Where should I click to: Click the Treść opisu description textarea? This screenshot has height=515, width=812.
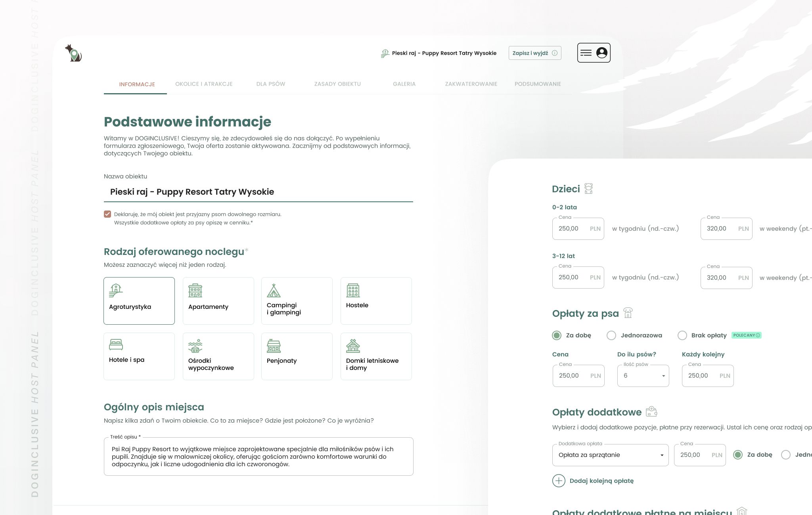point(258,457)
